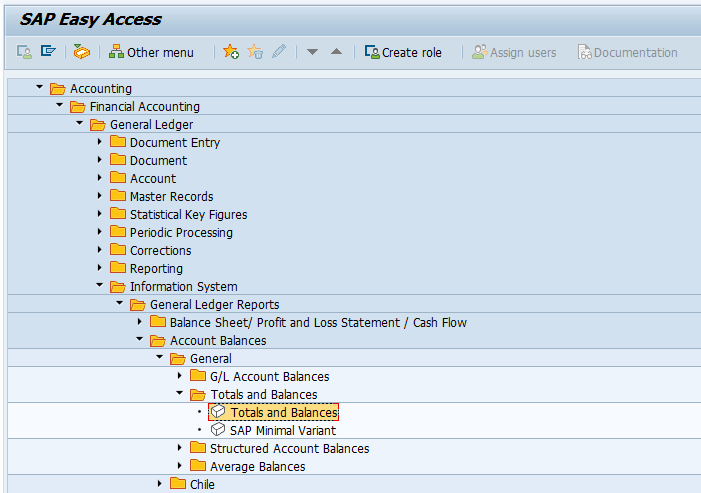Click the General Ledger folder icon
The height and width of the screenshot is (493, 701).
click(x=97, y=125)
